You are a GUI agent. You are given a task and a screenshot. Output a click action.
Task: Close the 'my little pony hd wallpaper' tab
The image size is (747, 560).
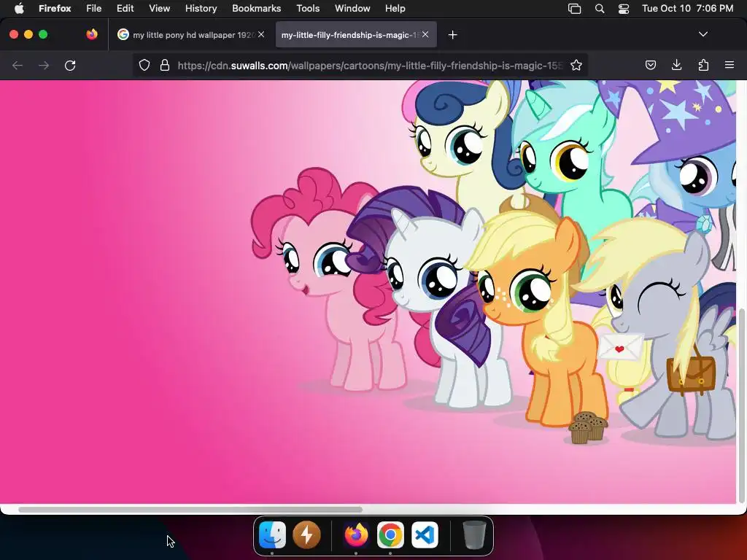261,34
